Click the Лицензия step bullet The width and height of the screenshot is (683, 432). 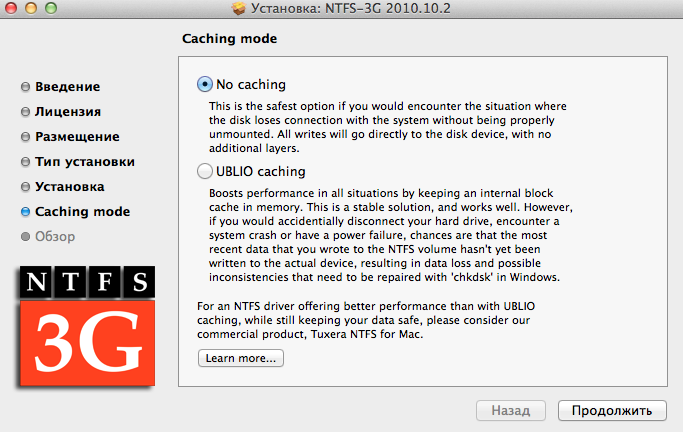25,112
